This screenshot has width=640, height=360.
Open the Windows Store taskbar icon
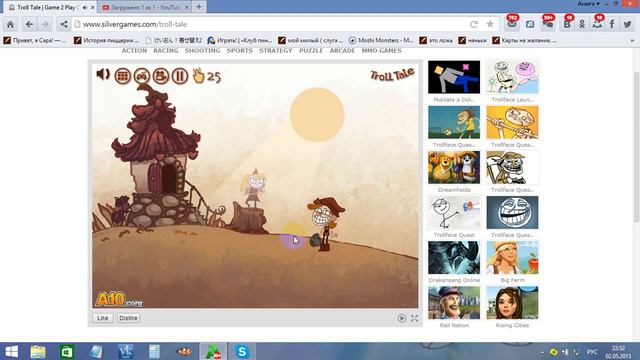[67, 351]
